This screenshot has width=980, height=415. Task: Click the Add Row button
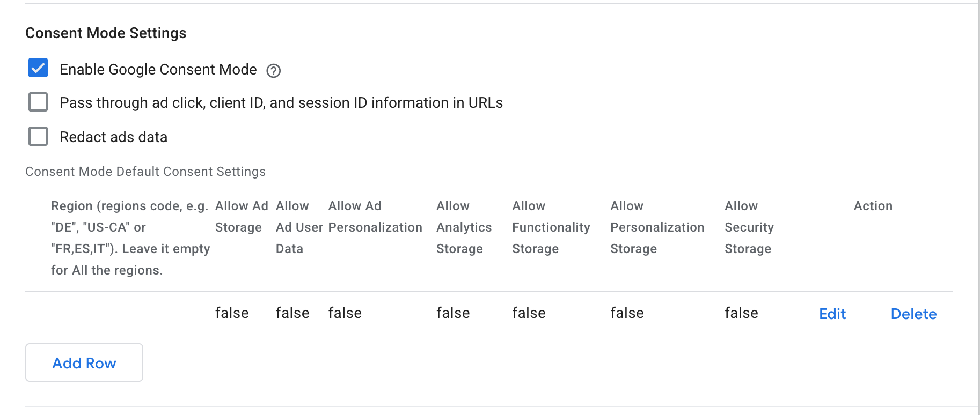pos(84,362)
